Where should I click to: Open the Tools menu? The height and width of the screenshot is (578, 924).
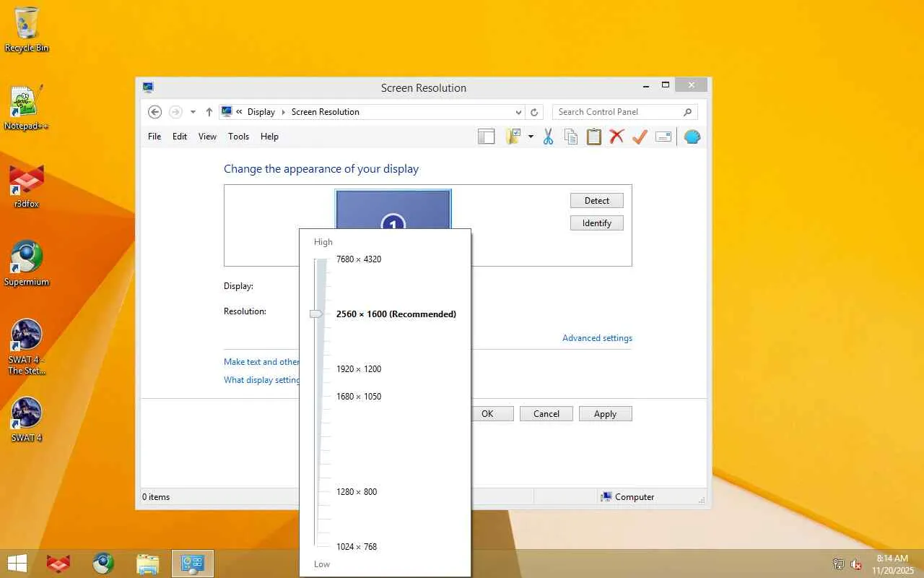238,137
